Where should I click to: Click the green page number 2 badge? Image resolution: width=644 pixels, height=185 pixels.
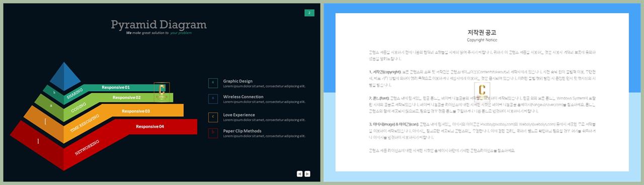coord(309,13)
